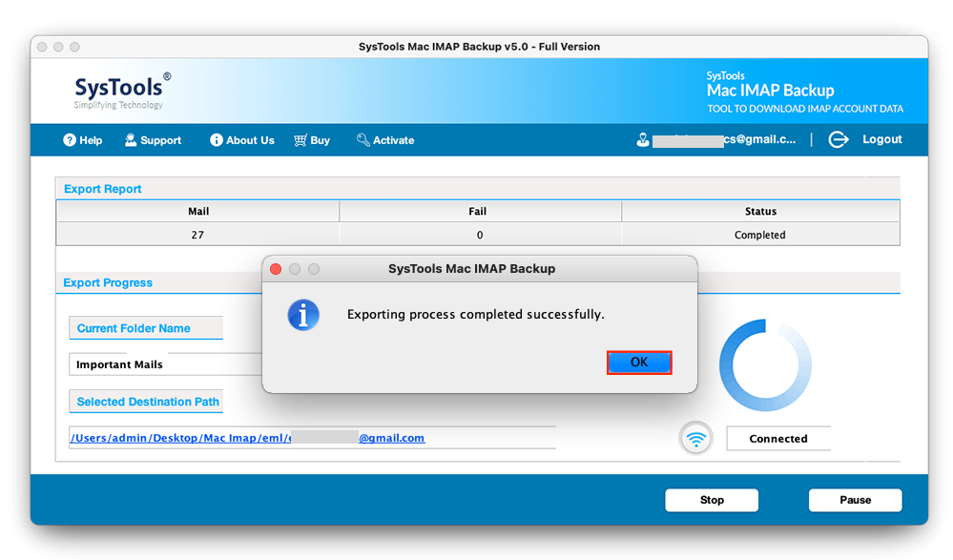Screen dimensions: 953x560
Task: Stop the export process
Action: 712,500
